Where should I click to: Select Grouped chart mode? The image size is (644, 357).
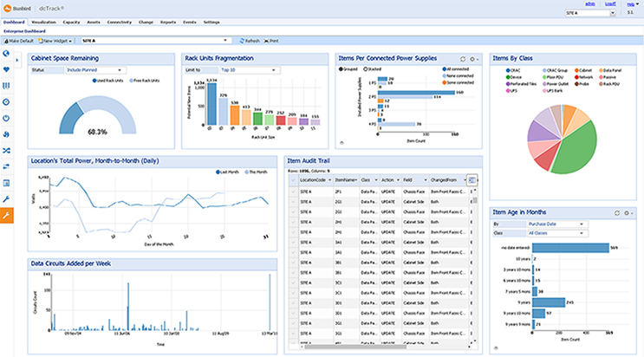pos(348,69)
